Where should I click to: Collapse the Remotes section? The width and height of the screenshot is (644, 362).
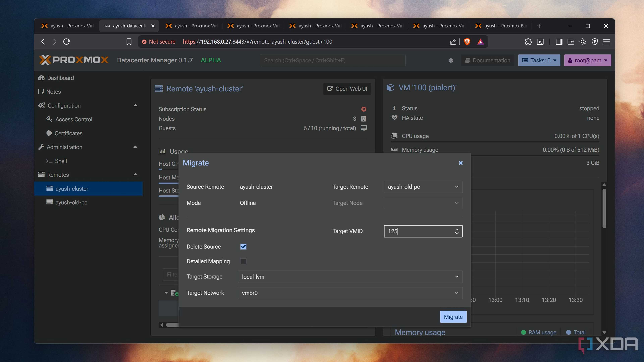[135, 175]
